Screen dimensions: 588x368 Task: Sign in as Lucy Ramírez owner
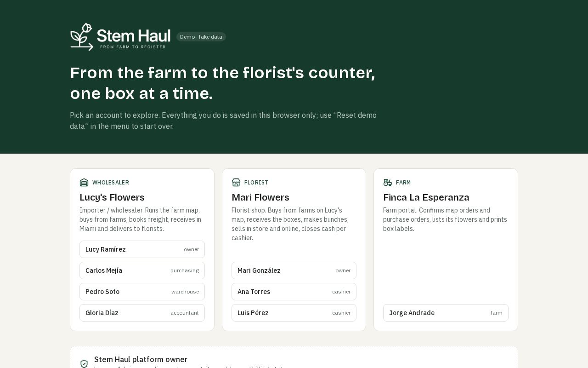coord(142,249)
